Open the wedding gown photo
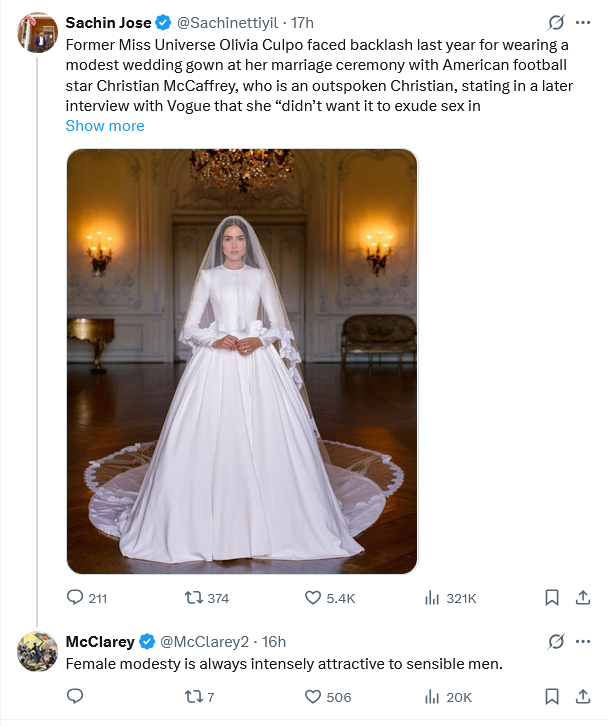The width and height of the screenshot is (608, 726). [241, 361]
